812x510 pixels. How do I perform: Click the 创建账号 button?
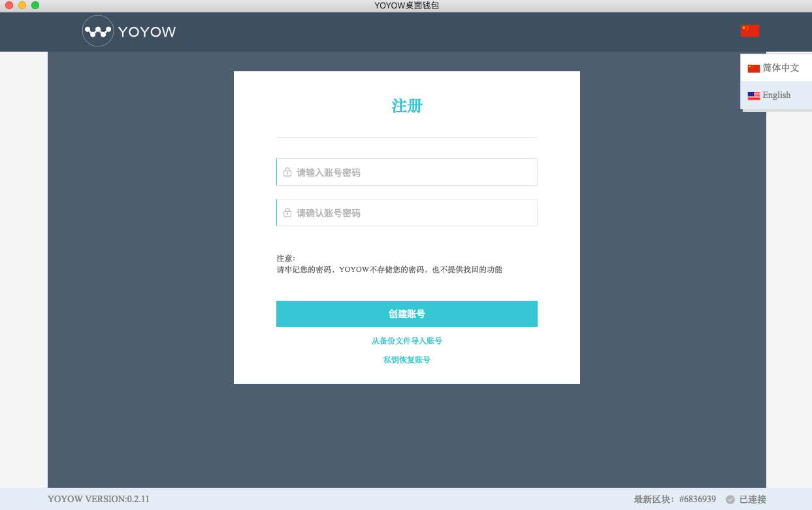pos(407,314)
